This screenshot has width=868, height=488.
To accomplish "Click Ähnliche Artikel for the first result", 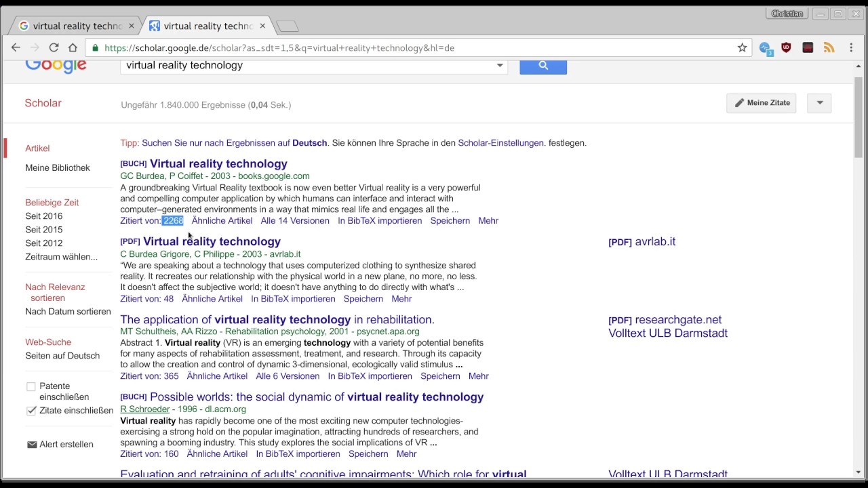I will click(x=222, y=221).
